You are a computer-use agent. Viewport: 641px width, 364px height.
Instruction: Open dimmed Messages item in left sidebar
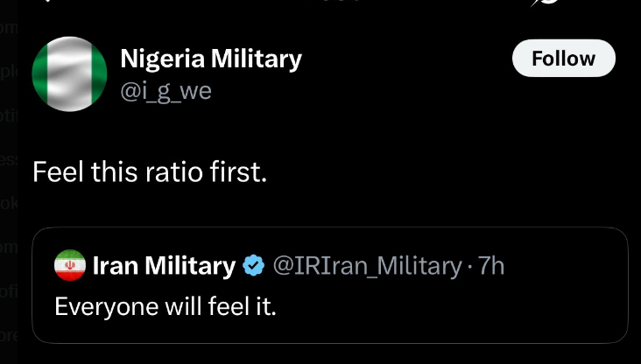(9, 159)
